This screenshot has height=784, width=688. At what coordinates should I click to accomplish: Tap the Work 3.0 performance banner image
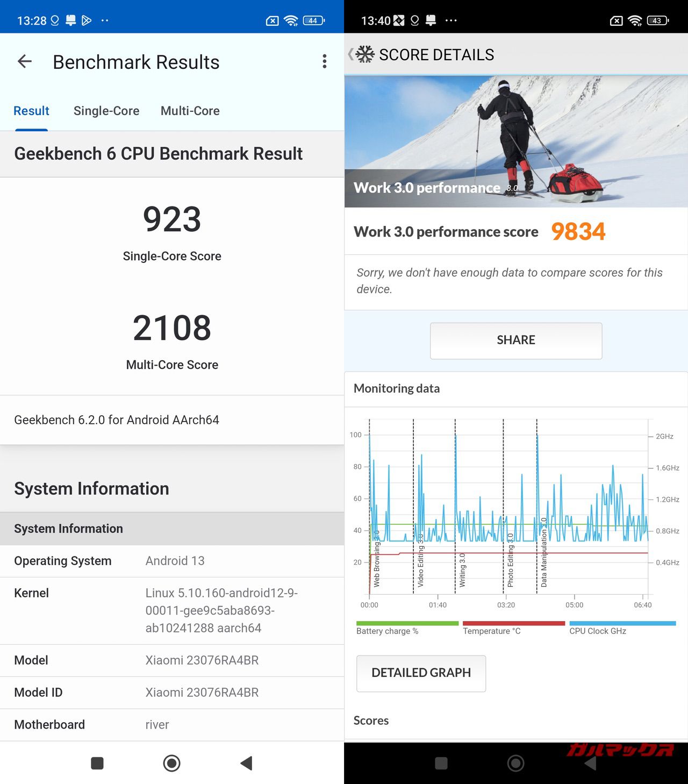[516, 141]
